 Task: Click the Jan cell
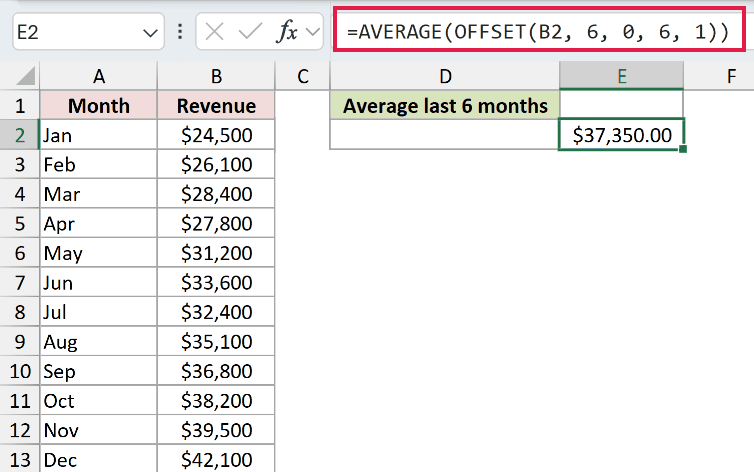click(99, 135)
